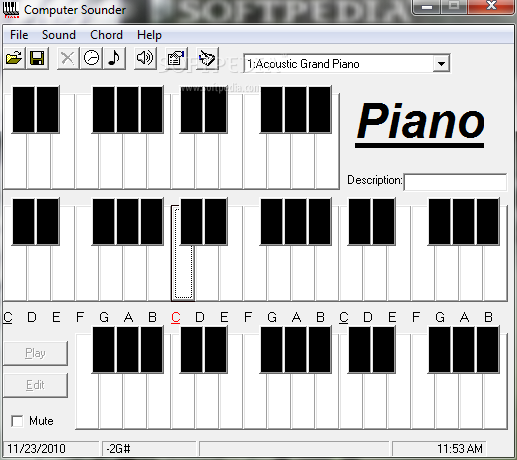The height and width of the screenshot is (460, 517).
Task: Click the speaker volume icon
Action: 145,58
